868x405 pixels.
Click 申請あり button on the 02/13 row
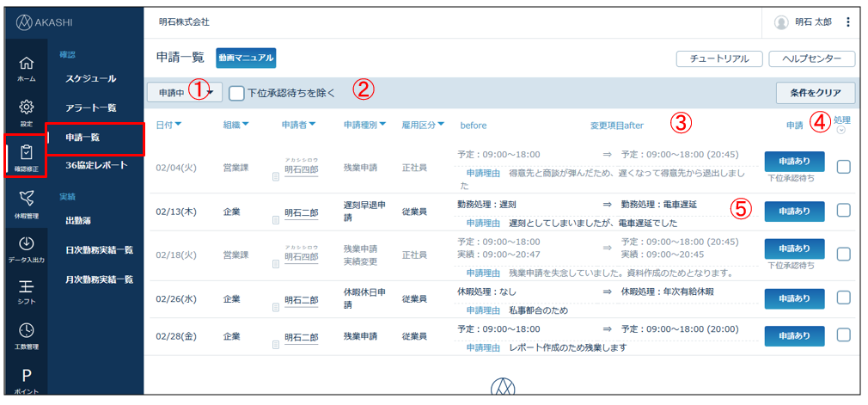[x=794, y=211]
